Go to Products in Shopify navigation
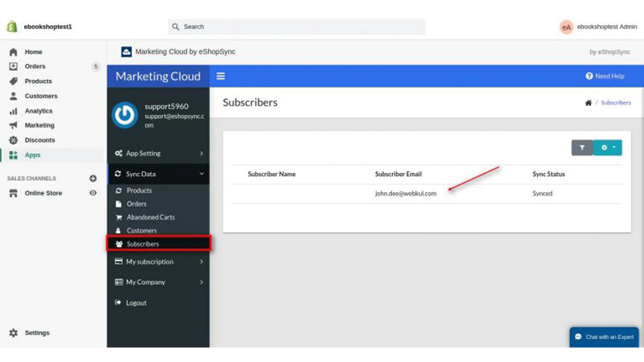 (38, 81)
